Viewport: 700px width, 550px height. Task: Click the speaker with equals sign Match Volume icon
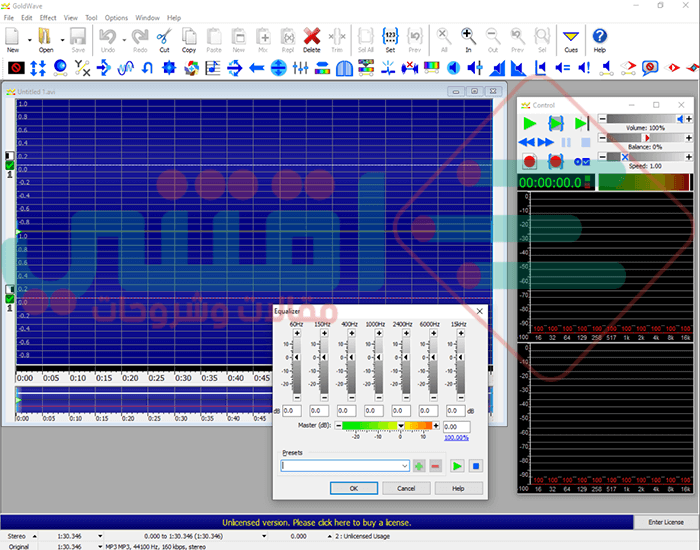pyautogui.click(x=562, y=68)
